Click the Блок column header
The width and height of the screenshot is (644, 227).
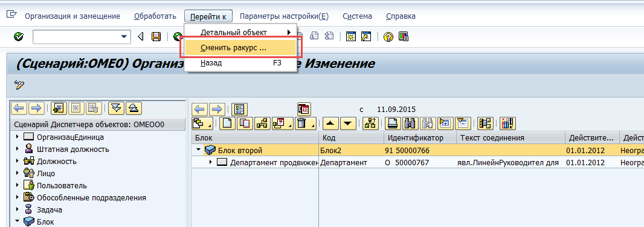tap(255, 138)
